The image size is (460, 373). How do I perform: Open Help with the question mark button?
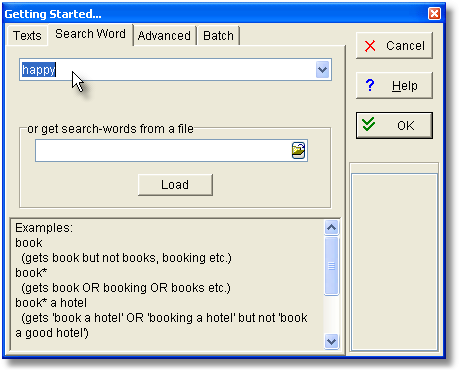coord(394,86)
